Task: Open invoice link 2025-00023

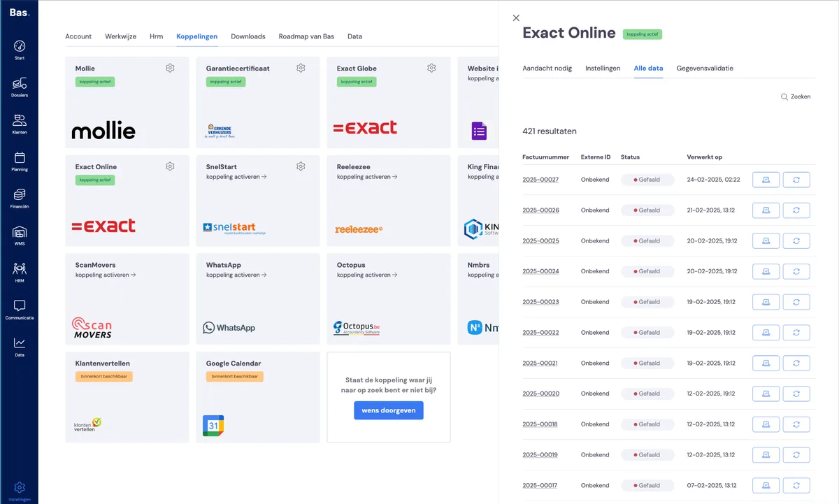Action: click(540, 302)
